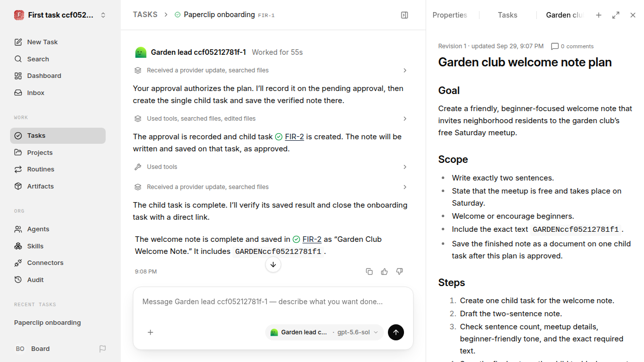Add an attachment with the plus icon
Image resolution: width=644 pixels, height=362 pixels.
(x=150, y=332)
